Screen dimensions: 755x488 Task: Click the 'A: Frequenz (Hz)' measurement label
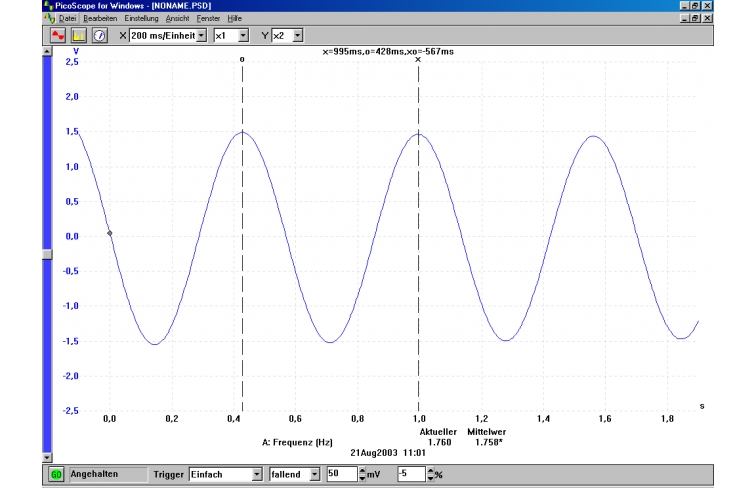click(297, 442)
